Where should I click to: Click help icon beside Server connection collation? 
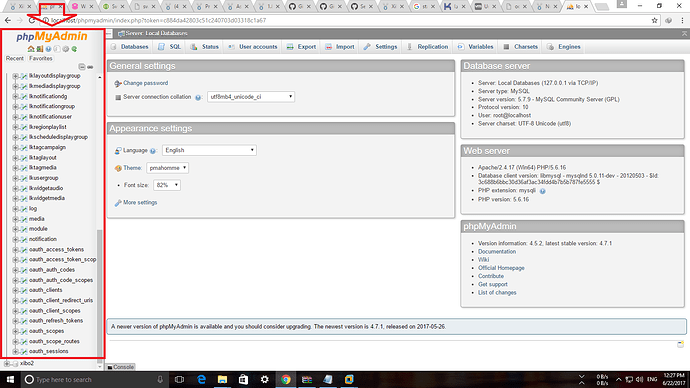tap(198, 97)
